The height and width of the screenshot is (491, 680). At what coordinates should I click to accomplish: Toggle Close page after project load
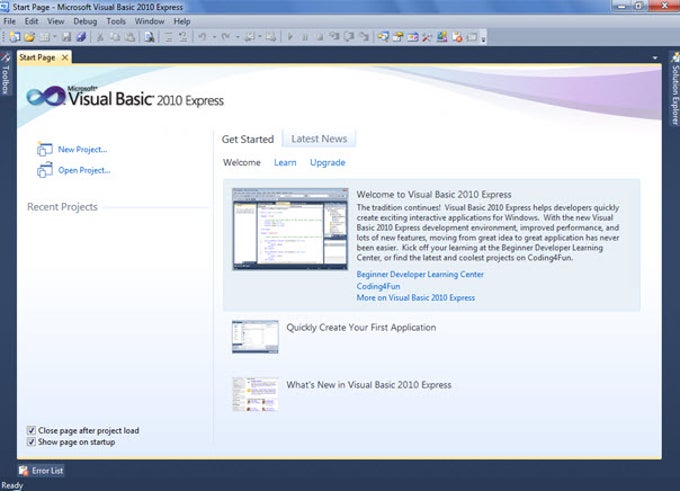[31, 430]
